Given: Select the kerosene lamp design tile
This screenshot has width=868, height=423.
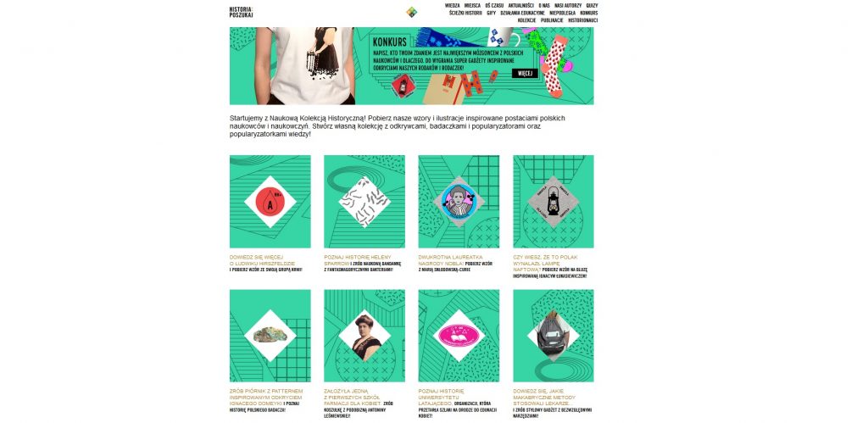Looking at the screenshot, I should point(553,202).
